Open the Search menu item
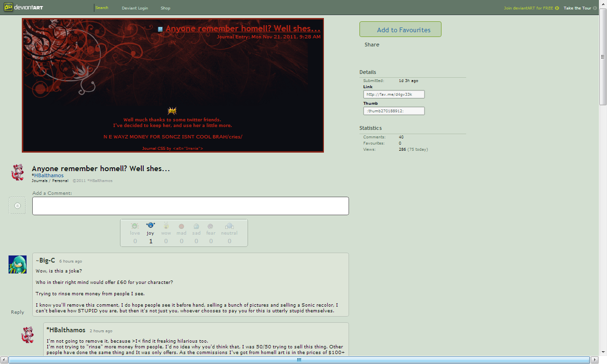The image size is (607, 364). (x=101, y=8)
